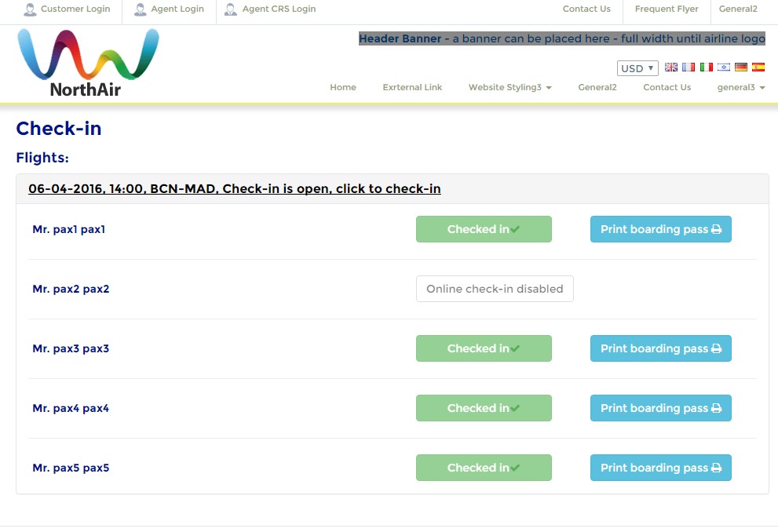Click Checked in button for Mr. pax4 pax4
778x532 pixels.
click(484, 408)
